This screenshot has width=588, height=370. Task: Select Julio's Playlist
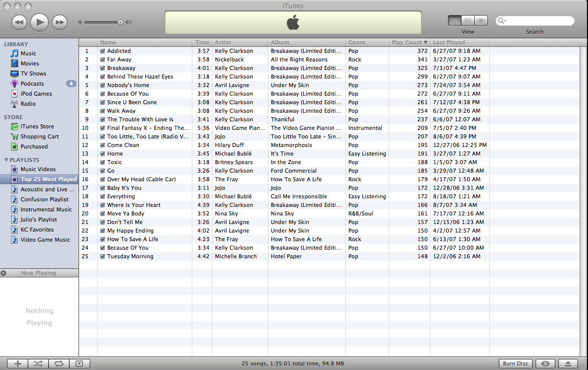[39, 219]
